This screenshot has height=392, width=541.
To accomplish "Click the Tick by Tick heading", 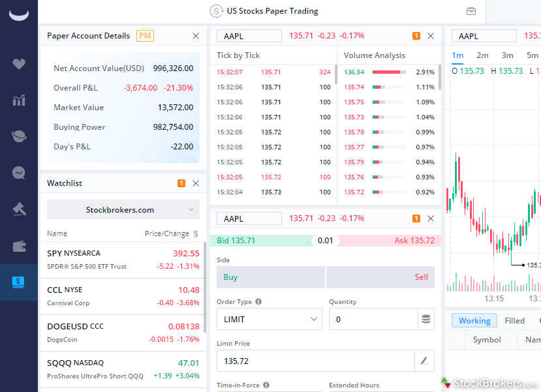I will click(238, 55).
